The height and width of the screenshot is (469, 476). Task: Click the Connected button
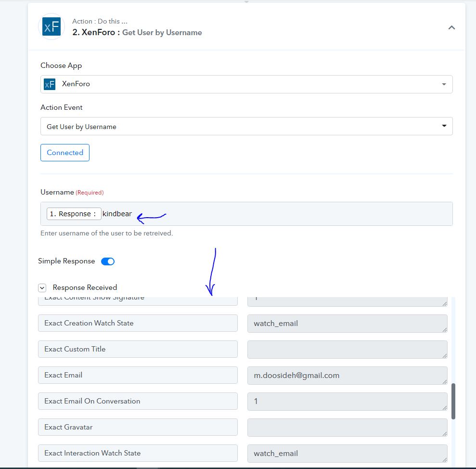64,153
